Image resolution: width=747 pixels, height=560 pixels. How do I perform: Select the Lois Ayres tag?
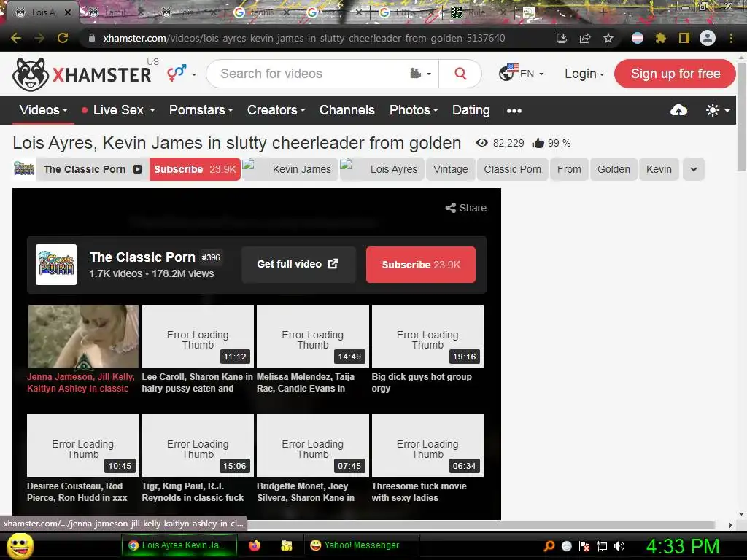pyautogui.click(x=382, y=169)
